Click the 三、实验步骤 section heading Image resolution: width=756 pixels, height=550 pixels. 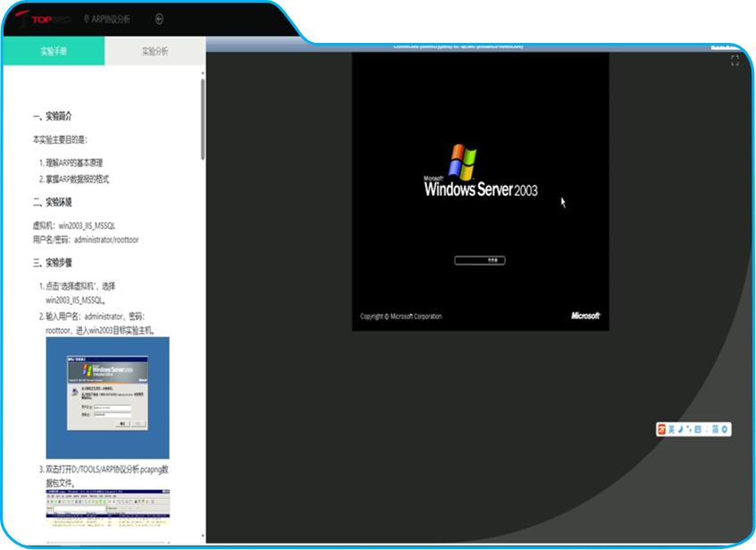tap(53, 263)
